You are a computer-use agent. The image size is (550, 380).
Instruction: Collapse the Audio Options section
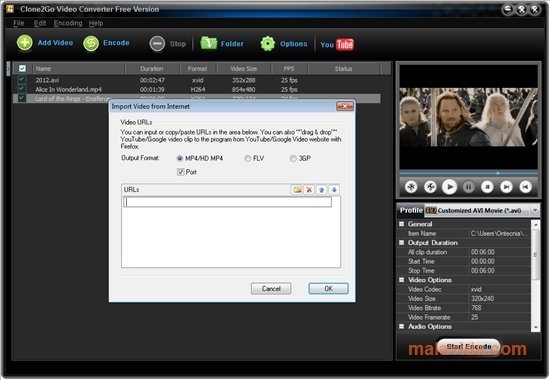pos(402,326)
